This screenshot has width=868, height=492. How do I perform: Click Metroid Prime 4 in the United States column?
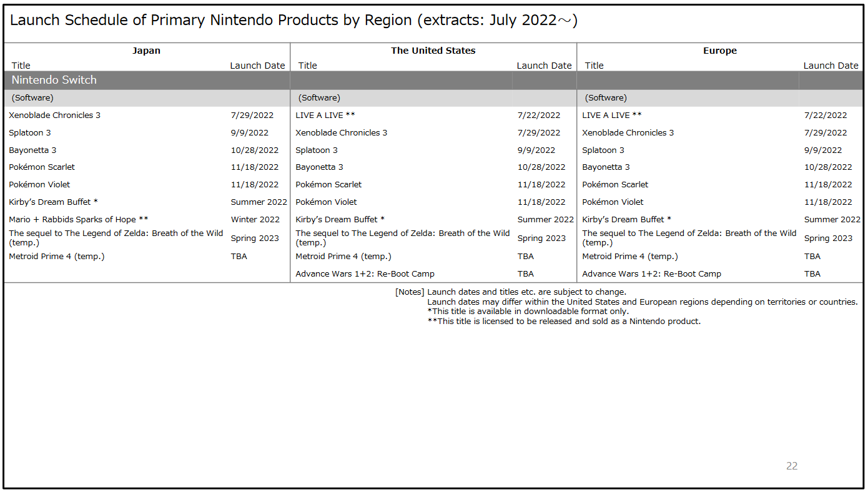click(343, 256)
